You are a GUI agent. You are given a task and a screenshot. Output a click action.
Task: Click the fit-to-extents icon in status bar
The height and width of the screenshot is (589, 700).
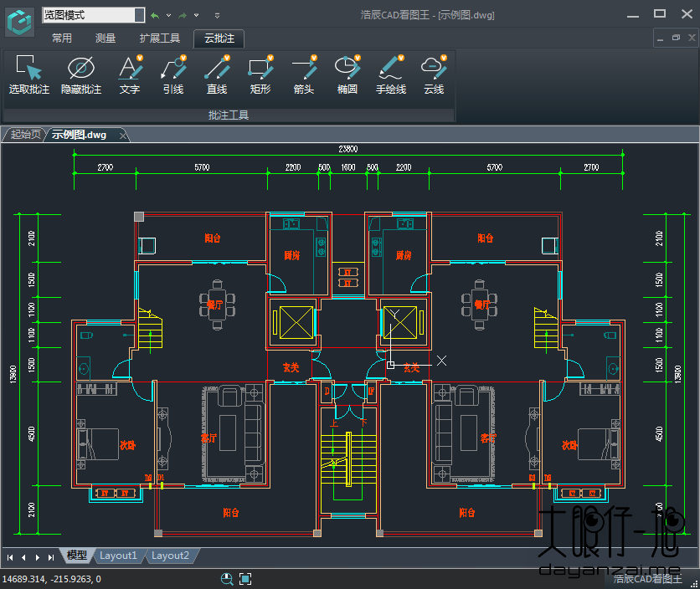click(x=245, y=579)
